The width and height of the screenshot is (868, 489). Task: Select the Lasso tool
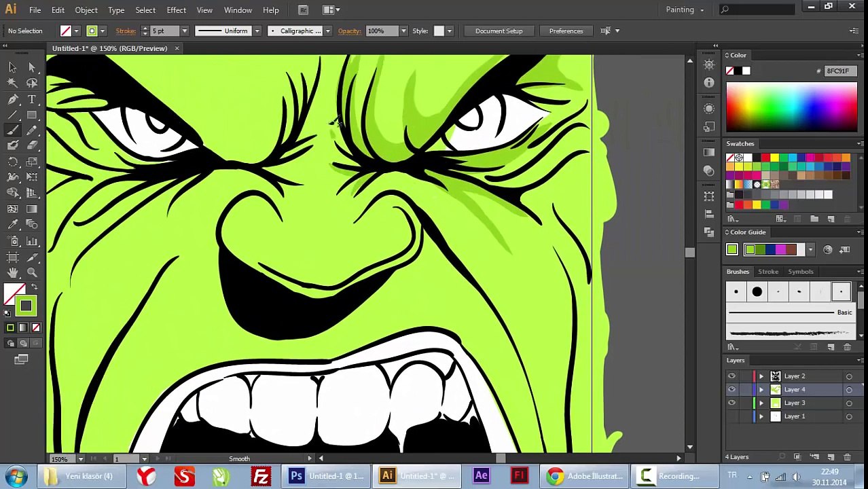(x=32, y=83)
